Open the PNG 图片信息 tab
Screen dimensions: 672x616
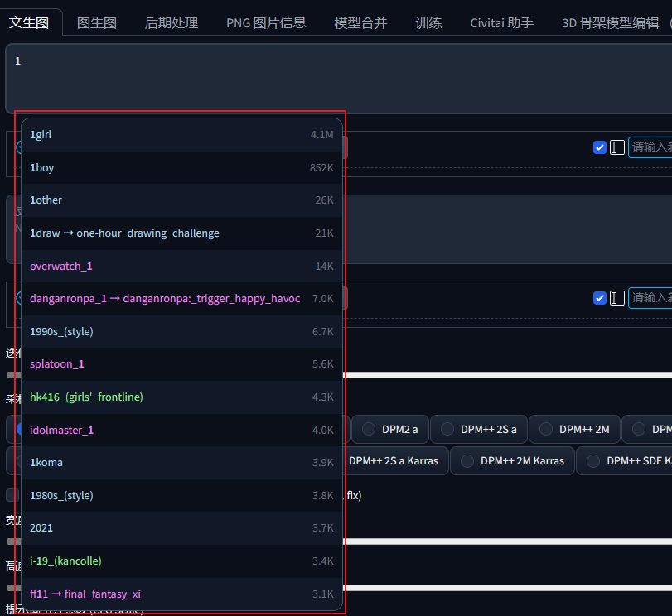[x=266, y=22]
